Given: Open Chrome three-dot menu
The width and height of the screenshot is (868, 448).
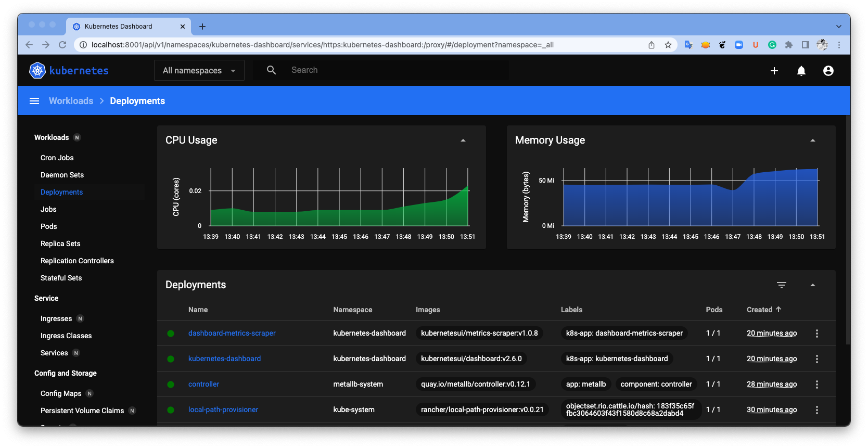Looking at the screenshot, I should pyautogui.click(x=839, y=45).
